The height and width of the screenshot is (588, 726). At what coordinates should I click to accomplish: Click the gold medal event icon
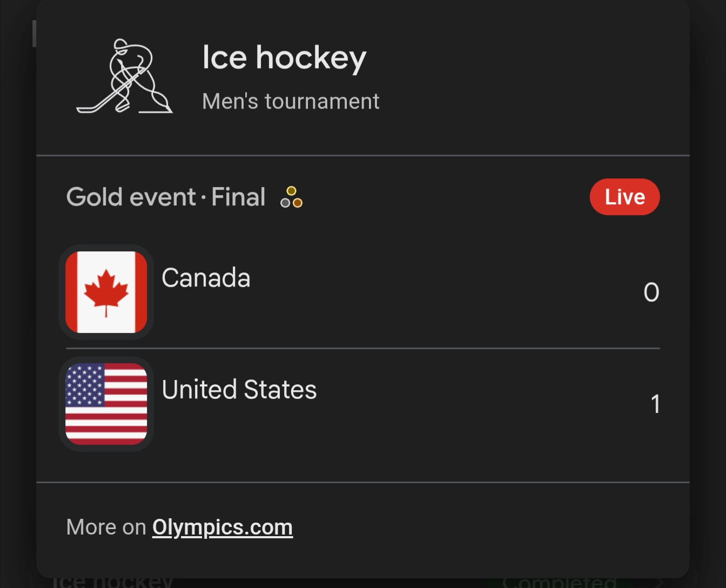click(x=291, y=197)
